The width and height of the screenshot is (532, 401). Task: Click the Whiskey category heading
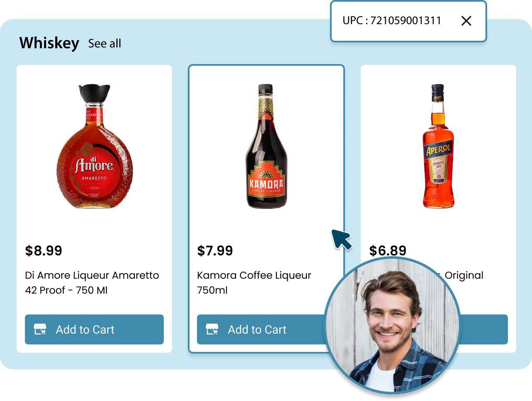click(49, 43)
